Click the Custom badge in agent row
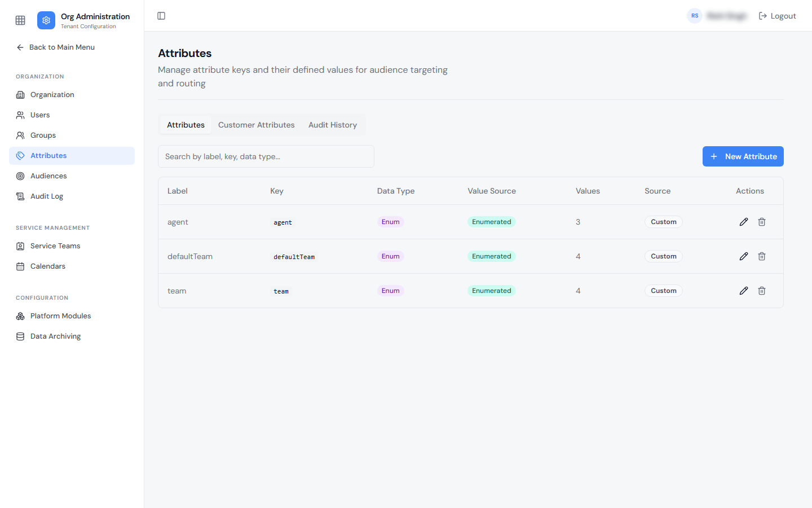The image size is (812, 508). tap(664, 222)
